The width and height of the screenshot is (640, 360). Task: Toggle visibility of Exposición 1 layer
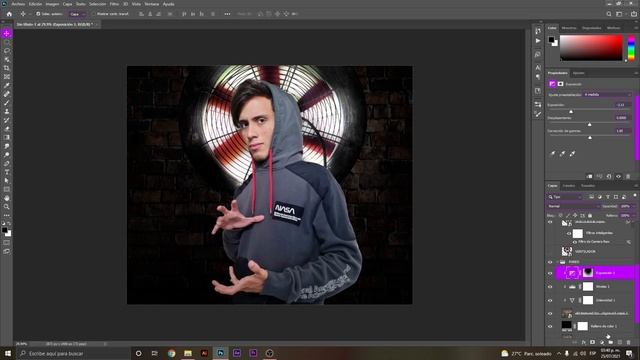coord(550,273)
